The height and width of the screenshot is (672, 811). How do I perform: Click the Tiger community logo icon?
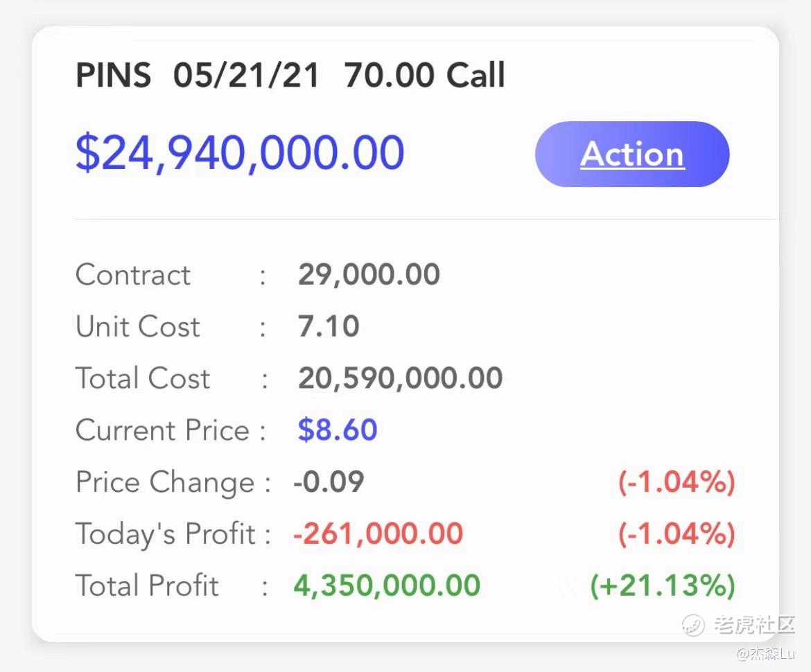click(x=693, y=625)
